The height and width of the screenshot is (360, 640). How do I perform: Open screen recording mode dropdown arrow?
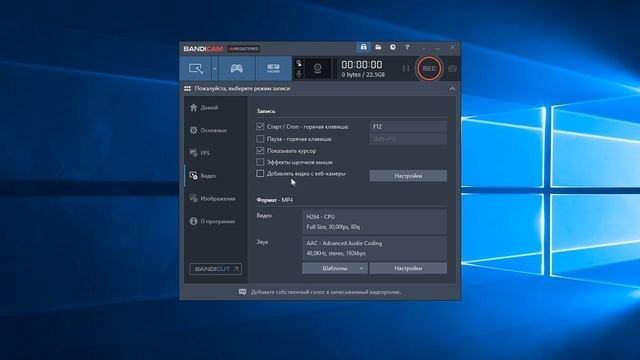point(215,69)
